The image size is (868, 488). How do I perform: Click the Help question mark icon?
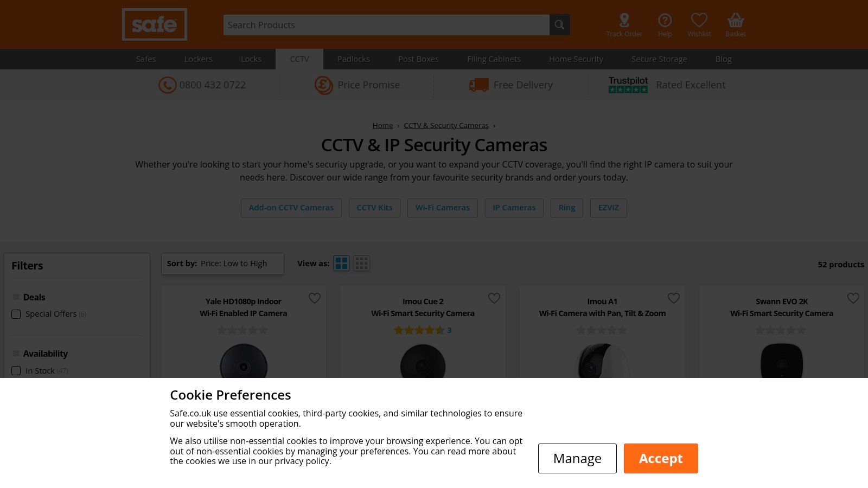[x=665, y=21]
